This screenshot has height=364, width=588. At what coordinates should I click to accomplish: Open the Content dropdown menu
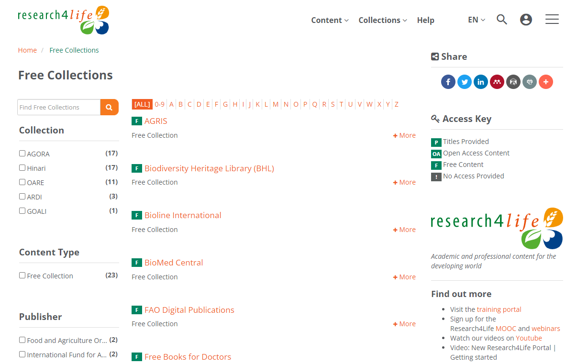330,20
